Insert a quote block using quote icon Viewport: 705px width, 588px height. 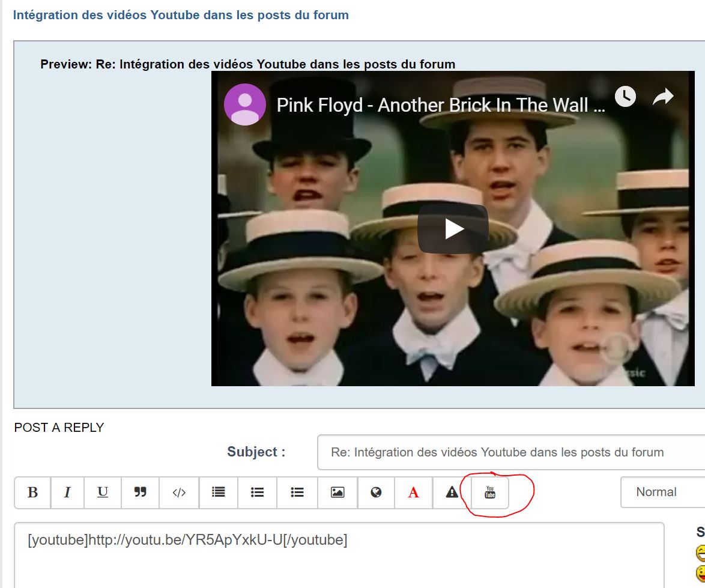[140, 493]
